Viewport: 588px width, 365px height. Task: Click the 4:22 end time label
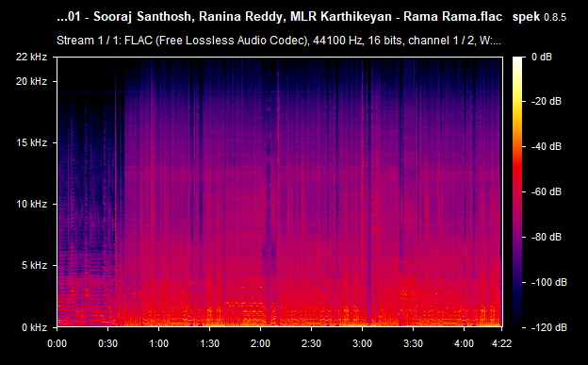(x=501, y=343)
